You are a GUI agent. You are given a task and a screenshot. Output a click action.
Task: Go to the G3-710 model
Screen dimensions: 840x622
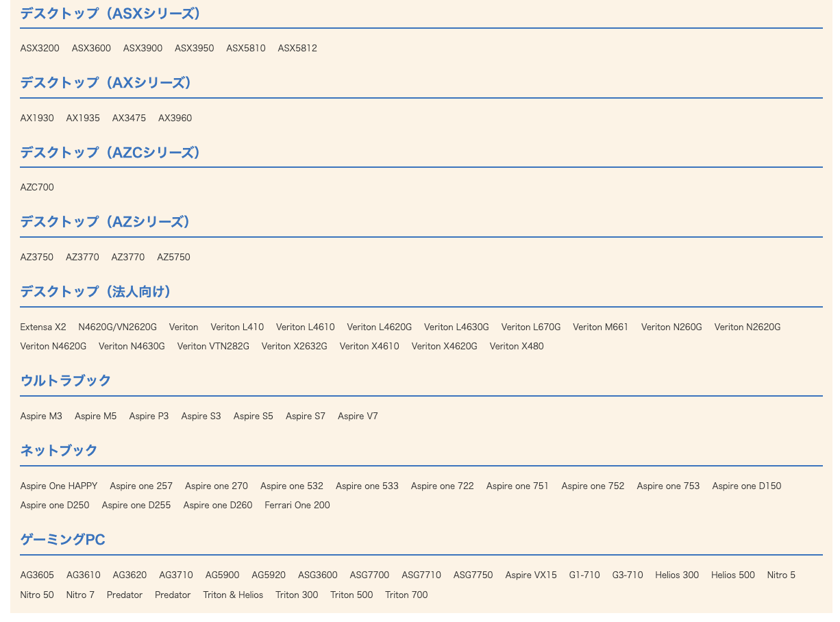tap(628, 575)
